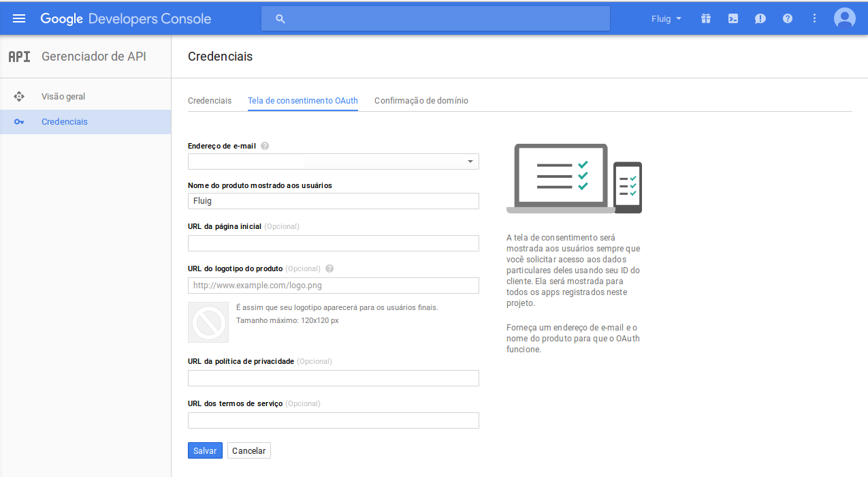Activate the Cloud Shell terminal icon
The image size is (868, 477).
733,18
